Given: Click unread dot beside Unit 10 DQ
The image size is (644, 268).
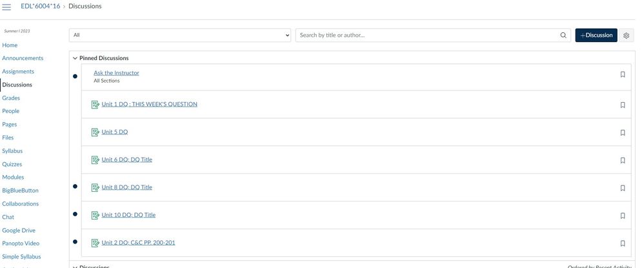Looking at the screenshot, I should [75, 214].
